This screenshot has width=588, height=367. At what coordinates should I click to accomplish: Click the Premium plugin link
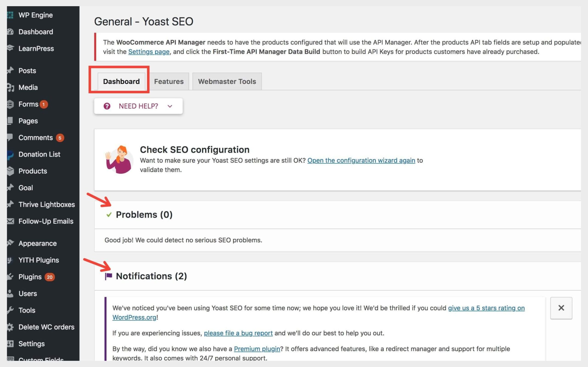(257, 349)
